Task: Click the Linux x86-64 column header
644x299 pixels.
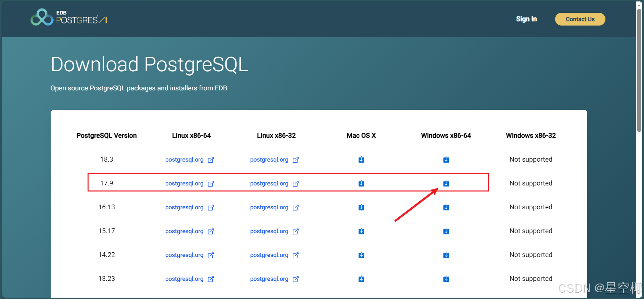Action: 192,135
